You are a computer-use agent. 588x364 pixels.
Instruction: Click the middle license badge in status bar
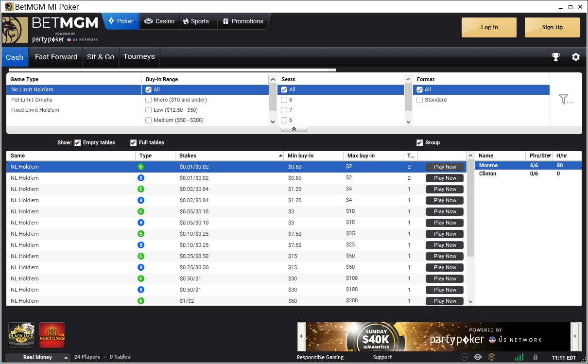pyautogui.click(x=478, y=357)
